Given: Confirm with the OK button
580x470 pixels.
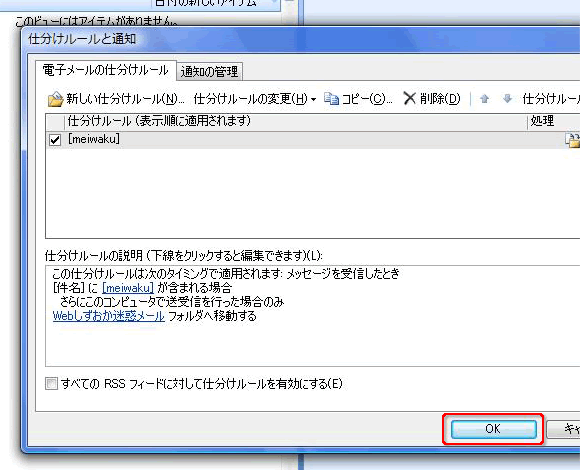Looking at the screenshot, I should (493, 429).
